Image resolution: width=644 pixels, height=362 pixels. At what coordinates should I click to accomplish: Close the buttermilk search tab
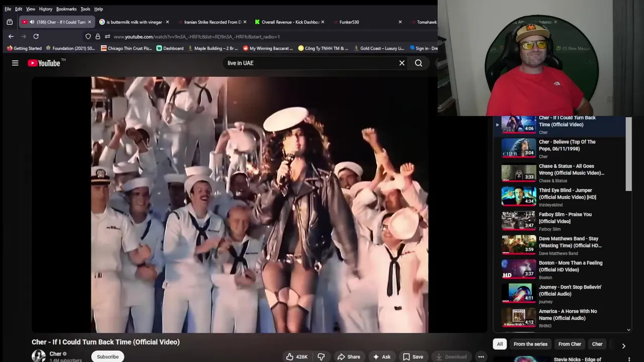point(167,22)
